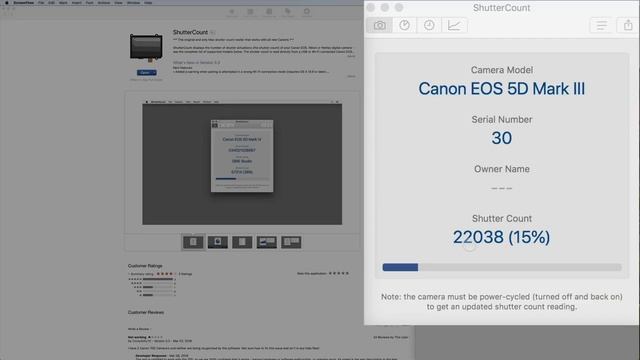Image resolution: width=640 pixels, height=360 pixels.
Task: Click the serial number value '30'
Action: pyautogui.click(x=502, y=138)
